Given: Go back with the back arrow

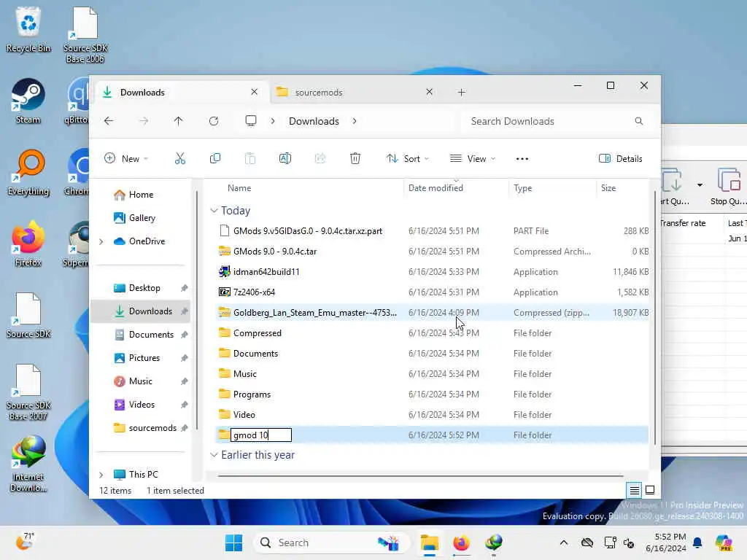Looking at the screenshot, I should (x=109, y=121).
